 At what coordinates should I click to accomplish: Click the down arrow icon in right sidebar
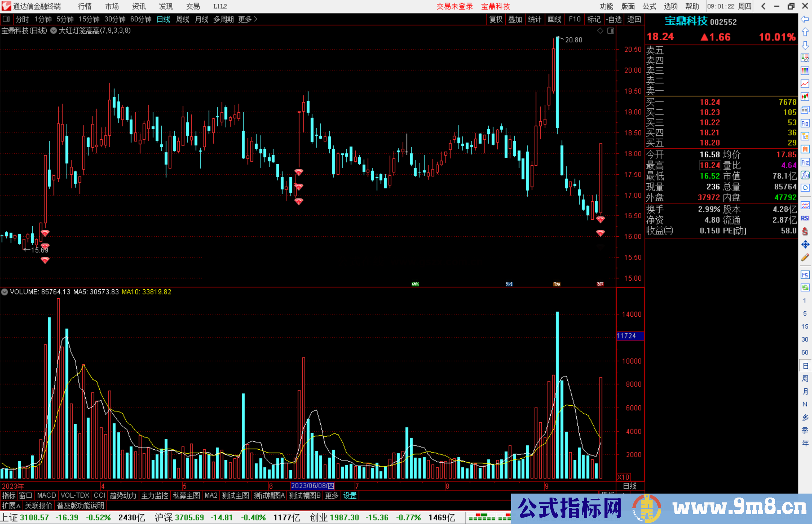click(805, 45)
